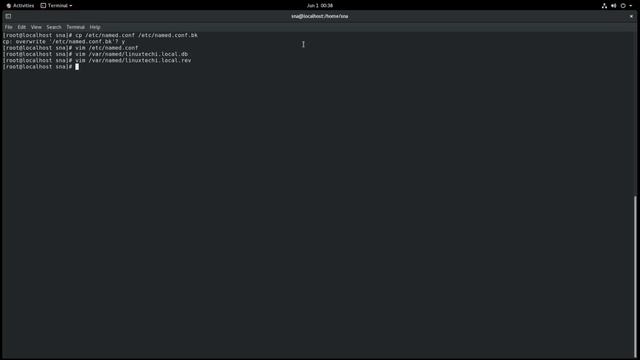This screenshot has height=360, width=640.
Task: Click the power icon in system tray
Action: pyautogui.click(x=623, y=6)
